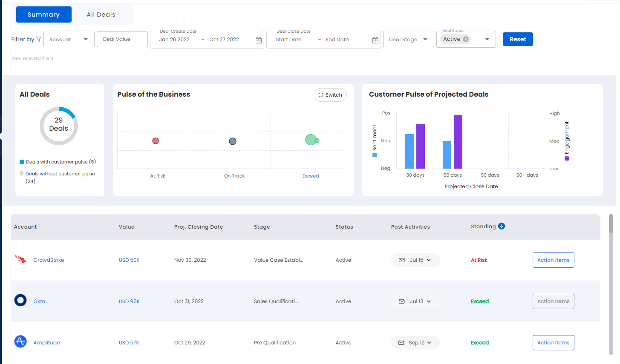Click the blue Sentiment bar for 60 days

pyautogui.click(x=447, y=155)
